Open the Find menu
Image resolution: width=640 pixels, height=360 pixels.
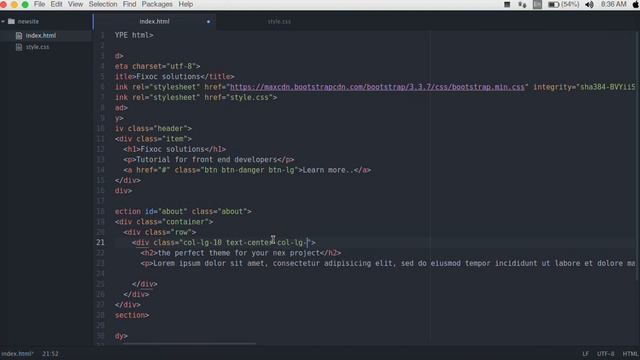[129, 4]
